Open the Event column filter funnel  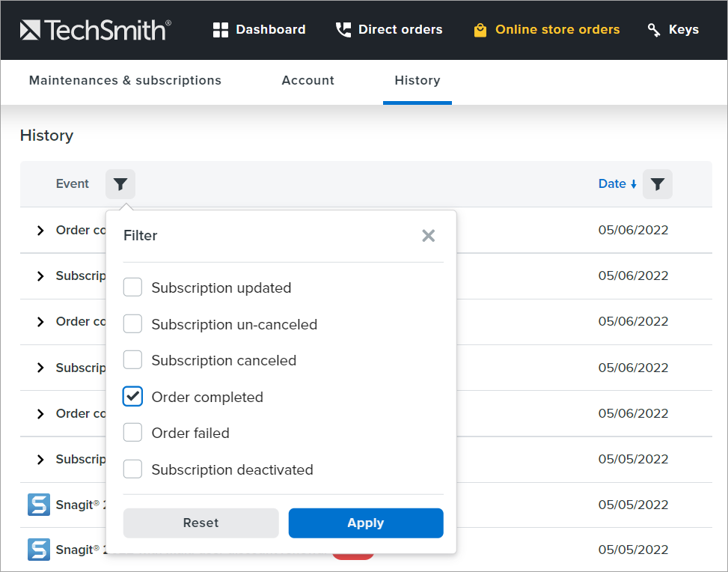pos(120,183)
